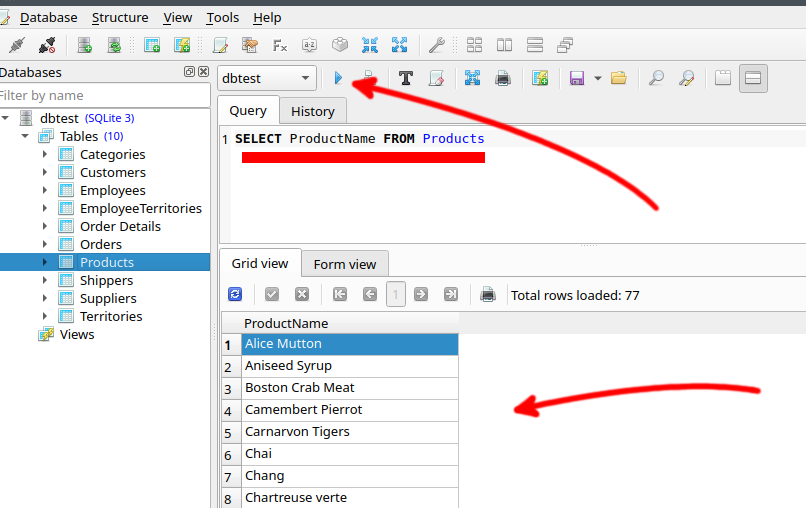Screen dimensions: 806x508
Task: Click the Connect to database icon
Action: pyautogui.click(x=16, y=45)
